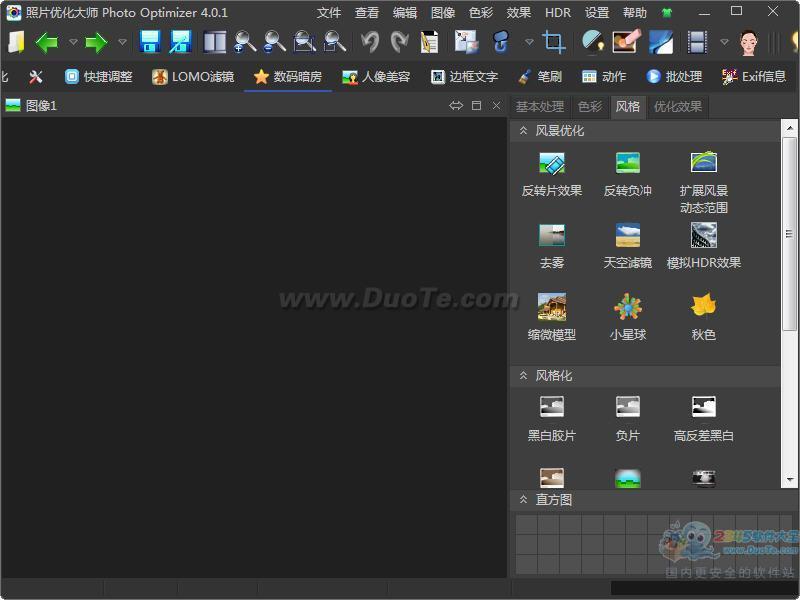
Task: Open the 设置 menu
Action: (597, 13)
